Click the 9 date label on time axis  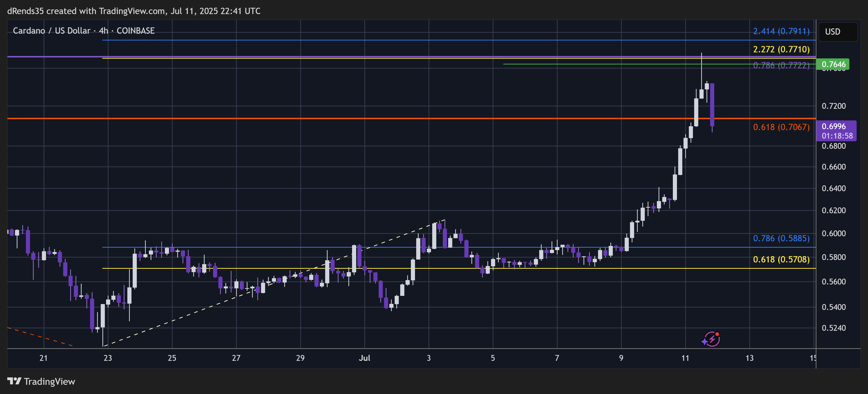(x=621, y=358)
